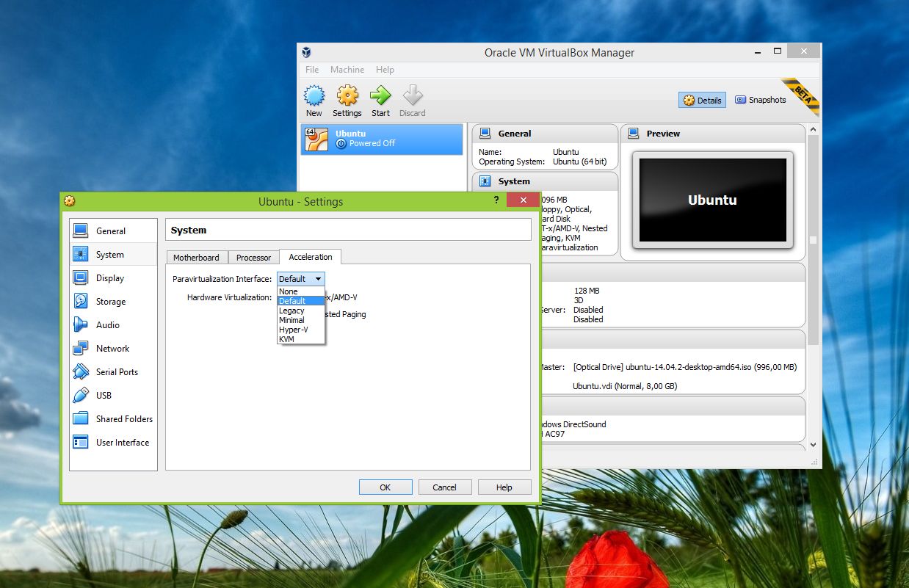Choose Legacy in the paravirtualization list

click(301, 311)
